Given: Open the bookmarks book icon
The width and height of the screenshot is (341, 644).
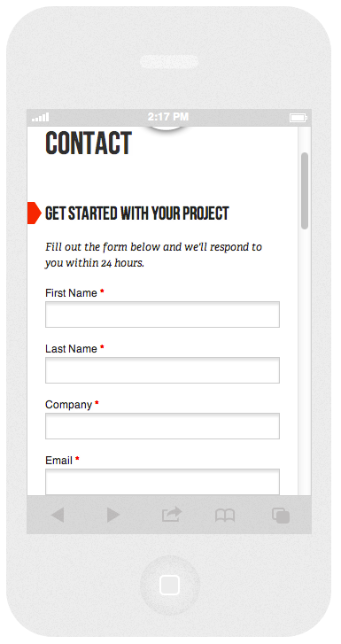Looking at the screenshot, I should 225,515.
